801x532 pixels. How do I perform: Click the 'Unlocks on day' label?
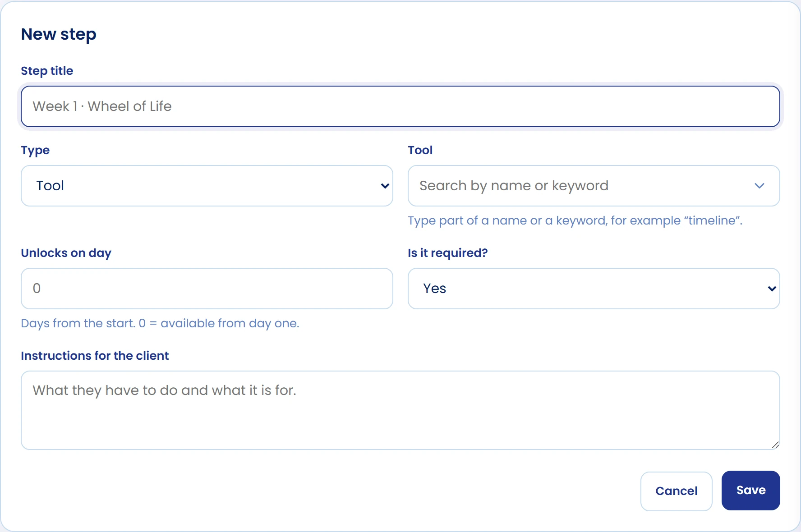tap(66, 253)
